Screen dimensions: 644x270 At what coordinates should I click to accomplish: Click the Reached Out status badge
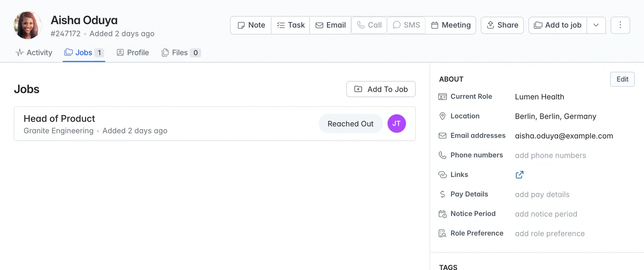[350, 124]
